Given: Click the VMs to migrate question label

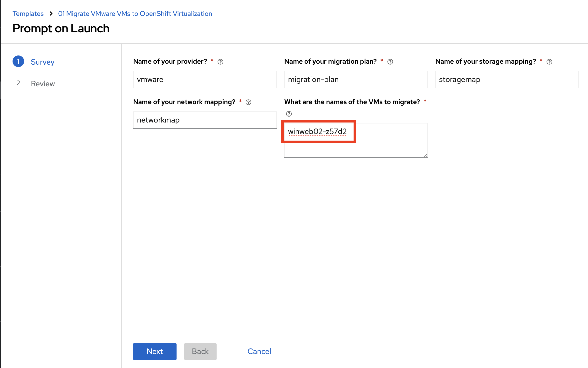Looking at the screenshot, I should coord(352,102).
